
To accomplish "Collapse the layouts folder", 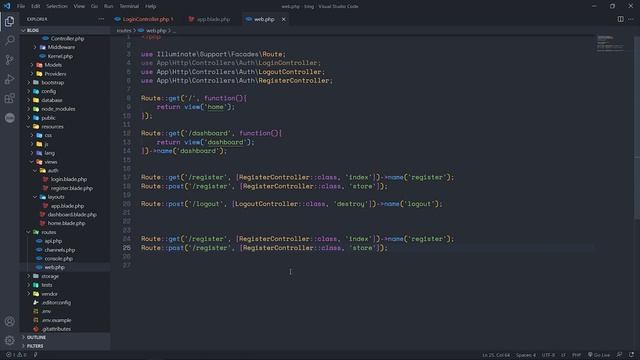I will tap(65, 197).
